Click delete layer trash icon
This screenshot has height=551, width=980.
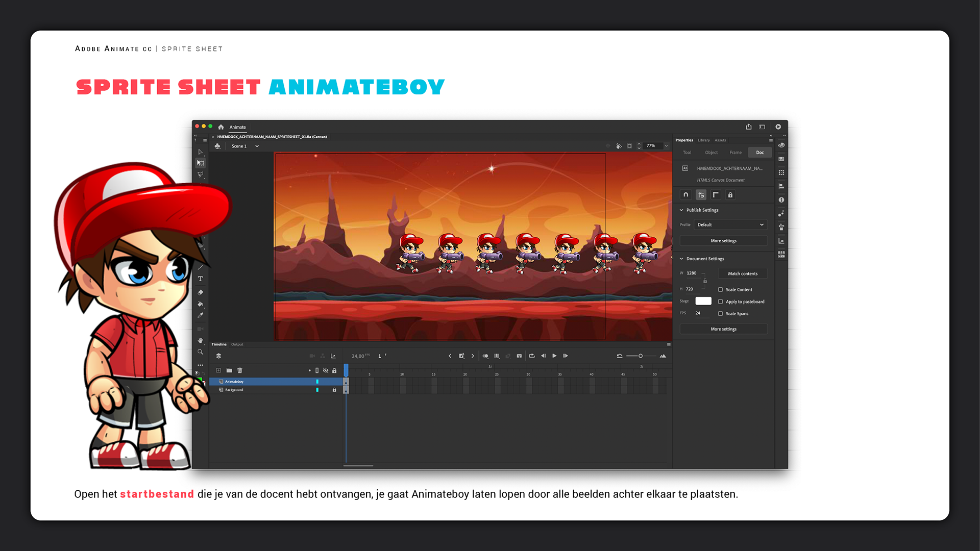coord(240,370)
